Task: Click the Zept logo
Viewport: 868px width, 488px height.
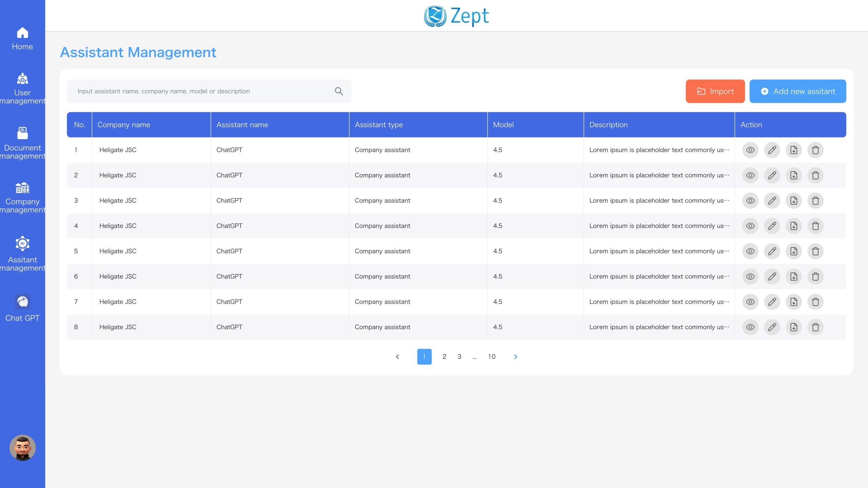Action: pyautogui.click(x=456, y=16)
